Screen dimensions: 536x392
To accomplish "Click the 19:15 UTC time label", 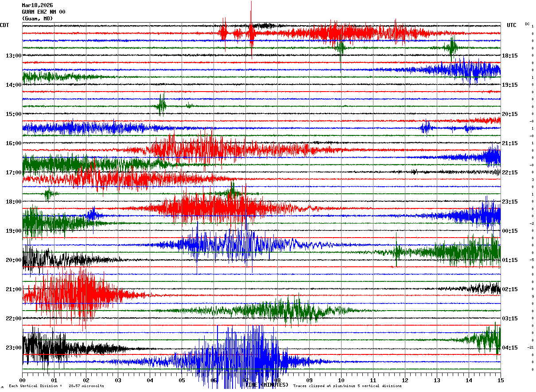I will tap(510, 85).
